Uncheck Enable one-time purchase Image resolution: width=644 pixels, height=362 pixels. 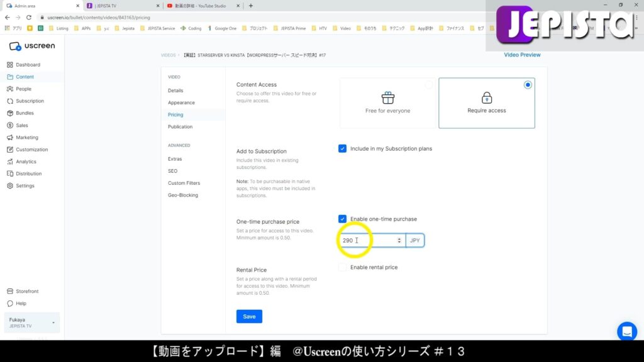pyautogui.click(x=342, y=219)
